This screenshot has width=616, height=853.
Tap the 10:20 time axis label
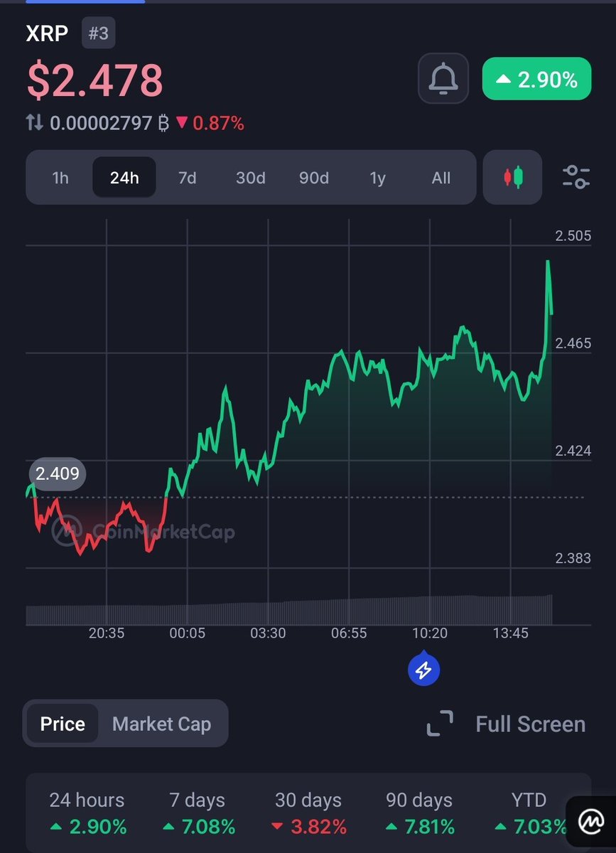430,633
